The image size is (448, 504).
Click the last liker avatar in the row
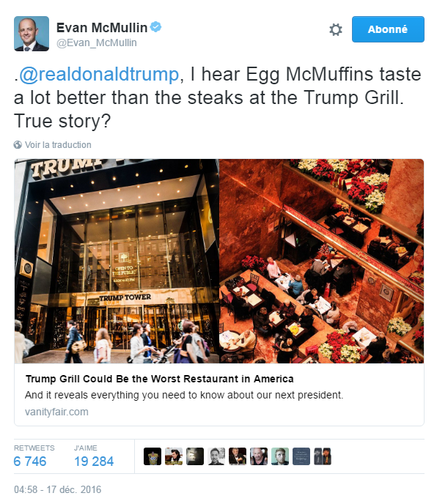323,456
